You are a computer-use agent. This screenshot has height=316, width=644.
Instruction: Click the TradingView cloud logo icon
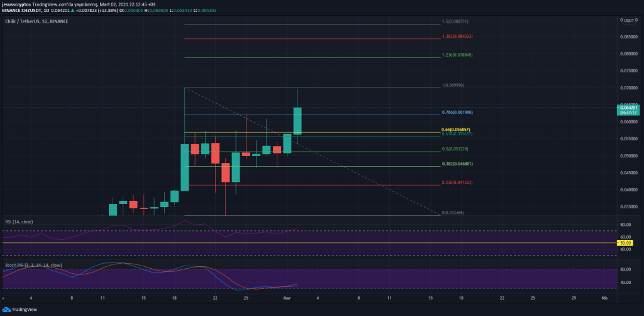[8, 310]
